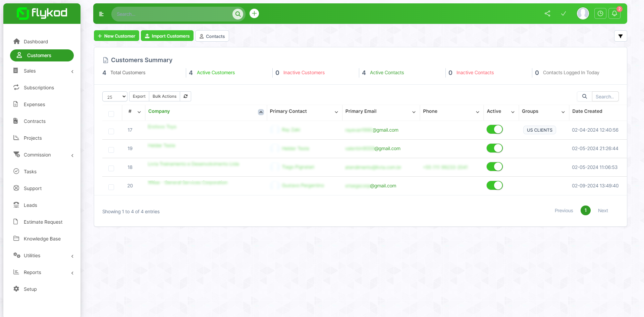Check the checkbox for customer row 19

click(x=111, y=150)
